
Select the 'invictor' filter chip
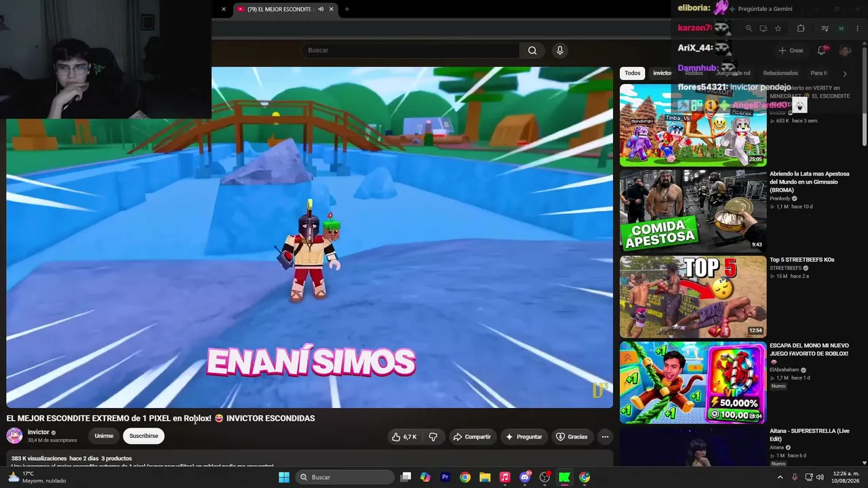pyautogui.click(x=662, y=73)
